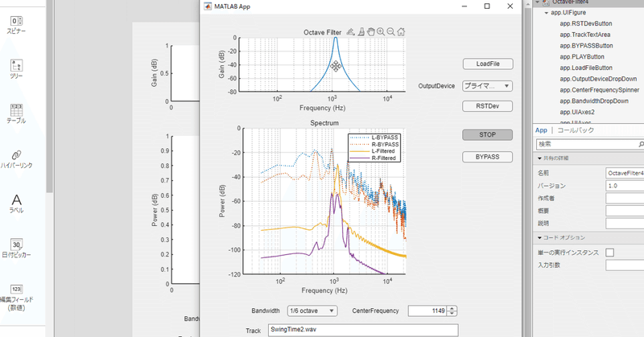The image size is (644, 337).
Task: Click the LoadFile button
Action: pos(488,64)
